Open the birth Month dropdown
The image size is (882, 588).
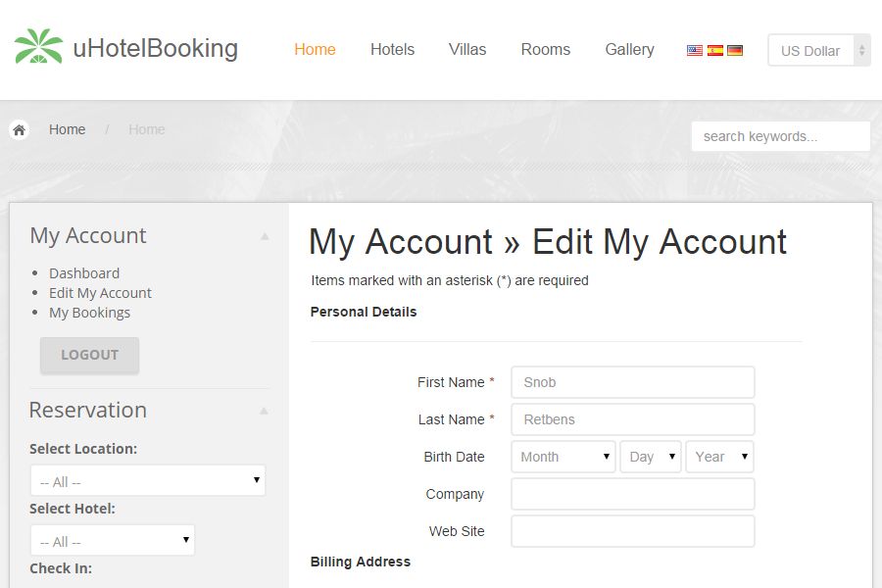tap(563, 457)
